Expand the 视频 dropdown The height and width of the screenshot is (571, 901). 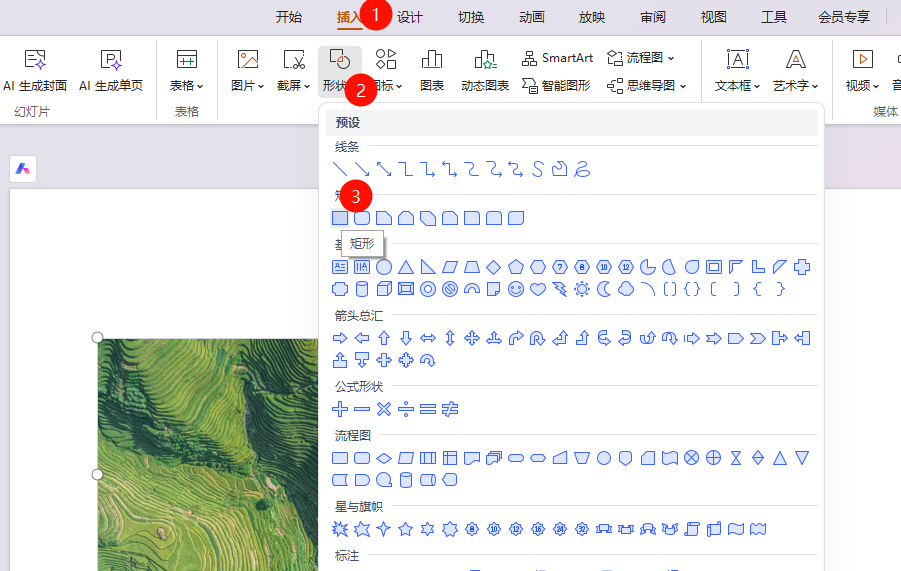(863, 71)
